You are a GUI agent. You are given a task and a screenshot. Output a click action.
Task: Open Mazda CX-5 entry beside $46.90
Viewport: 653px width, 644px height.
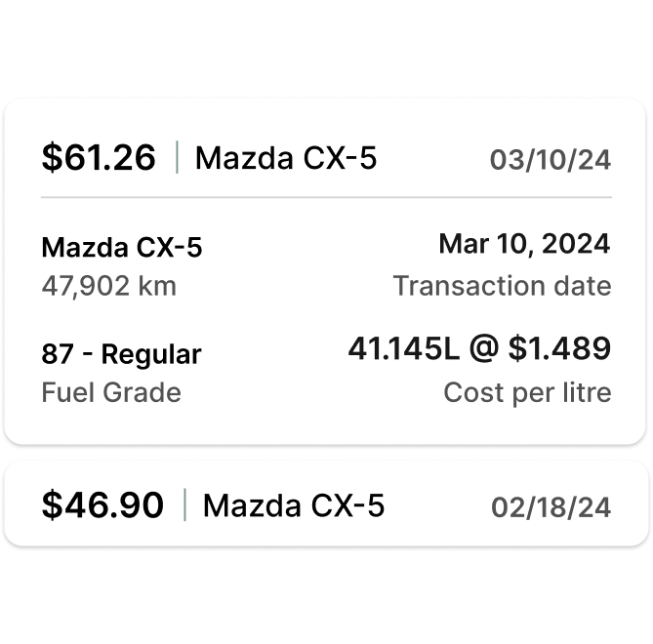click(294, 505)
